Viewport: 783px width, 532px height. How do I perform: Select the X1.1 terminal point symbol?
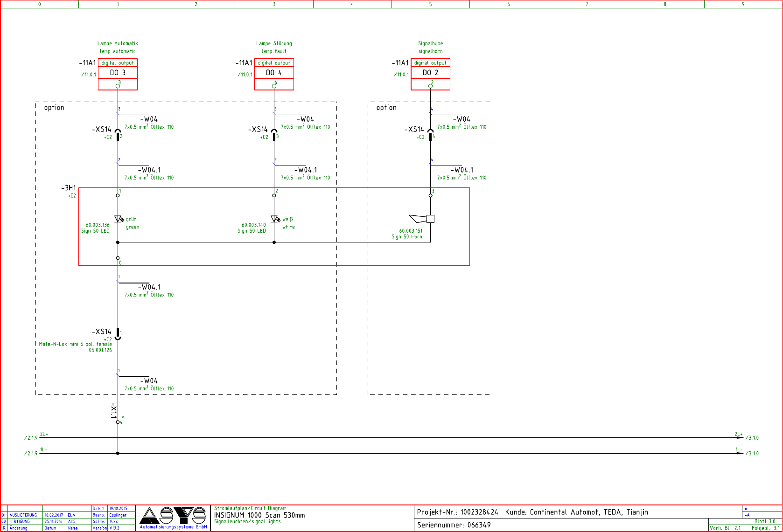[x=118, y=422]
